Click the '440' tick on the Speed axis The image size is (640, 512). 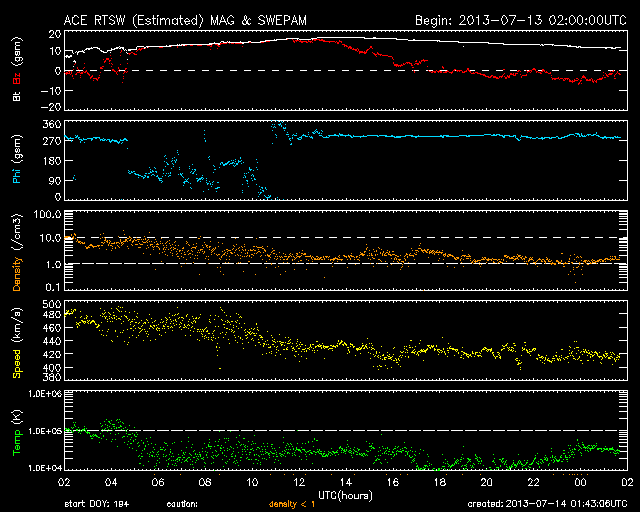(52, 341)
